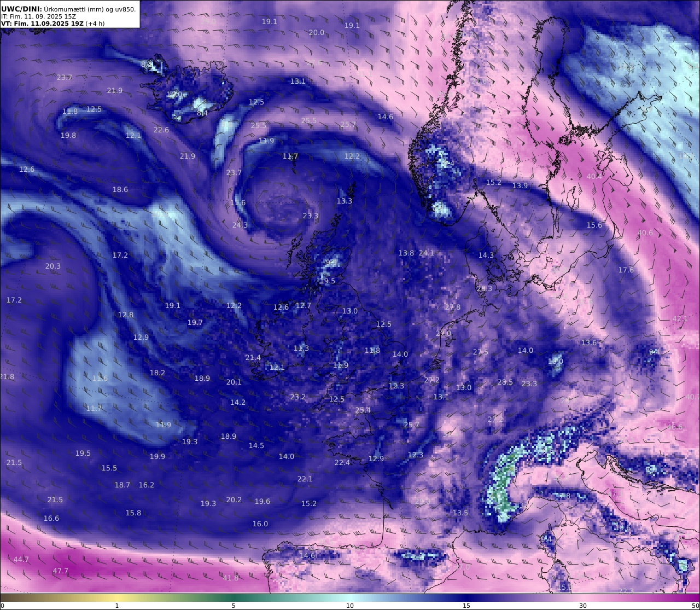Click the color scale label '10'
The height and width of the screenshot is (610, 700).
(350, 606)
